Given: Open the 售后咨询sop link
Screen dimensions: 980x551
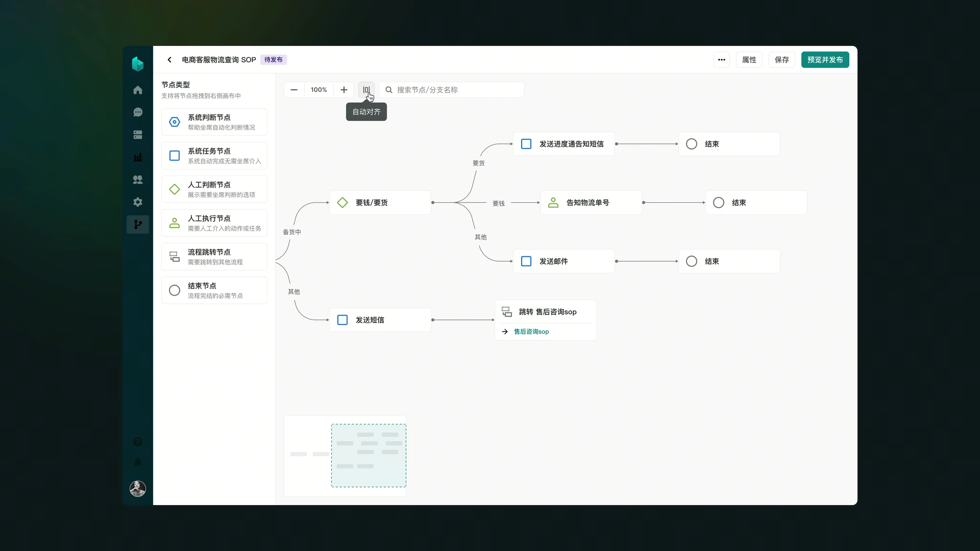Looking at the screenshot, I should coord(531,331).
